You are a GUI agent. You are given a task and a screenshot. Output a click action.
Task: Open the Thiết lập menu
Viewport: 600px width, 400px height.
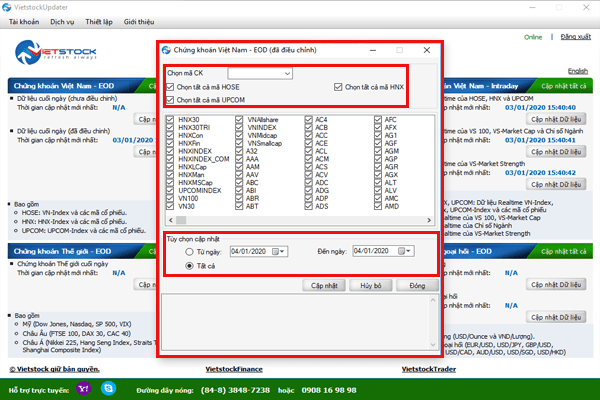tap(99, 22)
